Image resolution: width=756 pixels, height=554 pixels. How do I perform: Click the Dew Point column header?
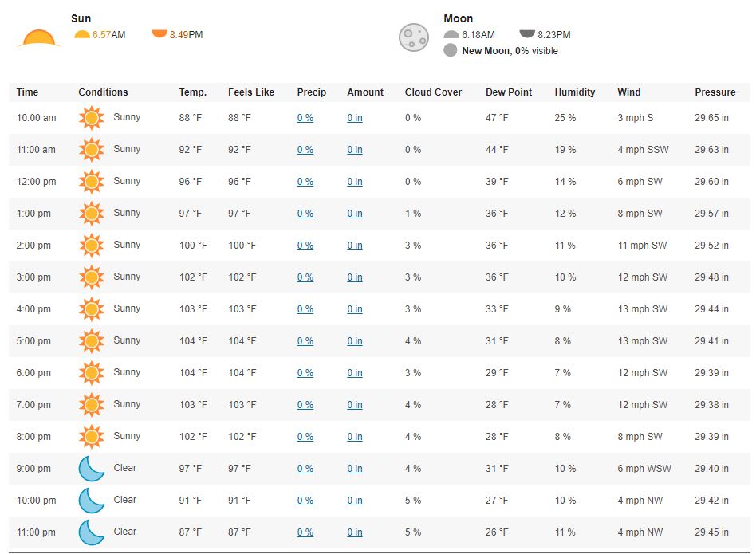tap(509, 92)
